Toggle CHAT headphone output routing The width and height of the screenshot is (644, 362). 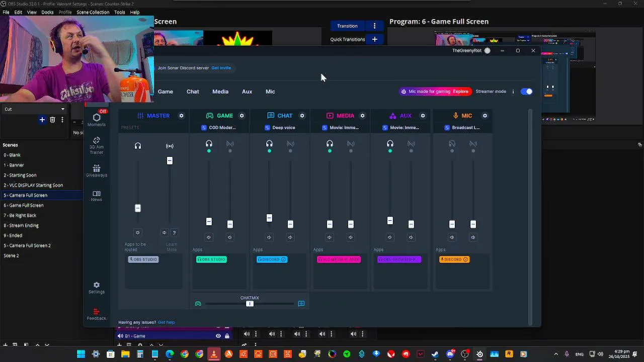click(x=269, y=144)
